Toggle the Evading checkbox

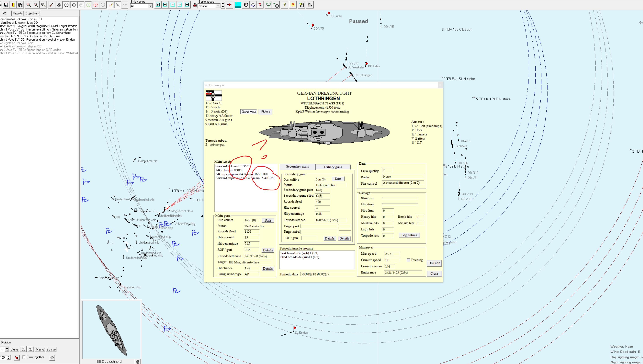coord(408,260)
